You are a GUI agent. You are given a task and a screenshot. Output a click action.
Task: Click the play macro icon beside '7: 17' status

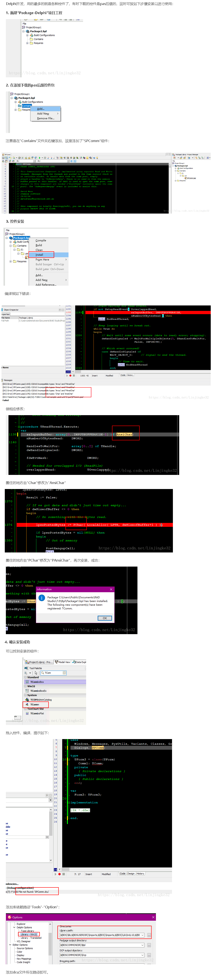pos(56,874)
